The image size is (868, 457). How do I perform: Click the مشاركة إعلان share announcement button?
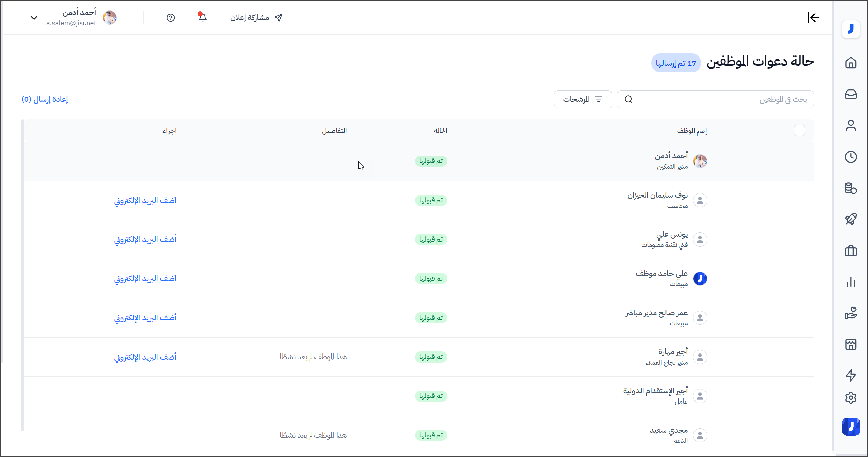click(256, 18)
